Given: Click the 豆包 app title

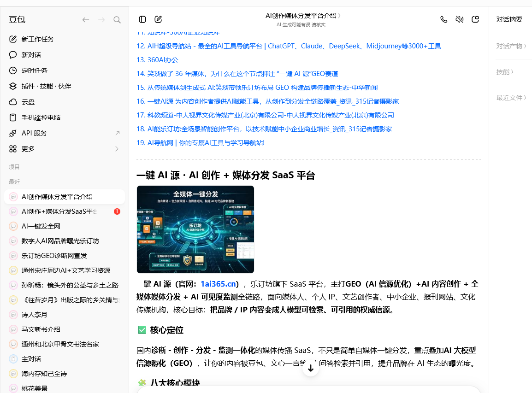Looking at the screenshot, I should point(17,20).
